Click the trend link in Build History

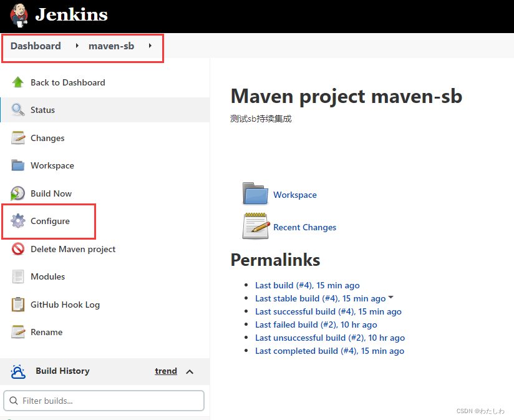point(166,371)
